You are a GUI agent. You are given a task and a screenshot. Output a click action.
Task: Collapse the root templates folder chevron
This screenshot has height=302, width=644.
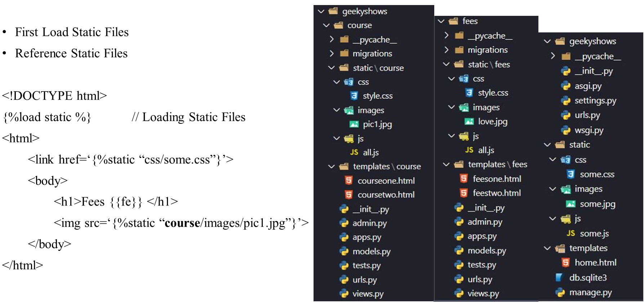tap(547, 248)
